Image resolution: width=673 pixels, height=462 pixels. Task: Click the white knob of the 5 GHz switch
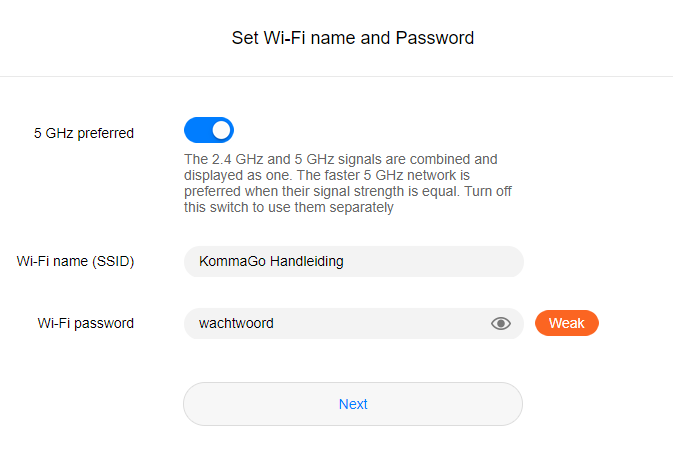point(222,130)
